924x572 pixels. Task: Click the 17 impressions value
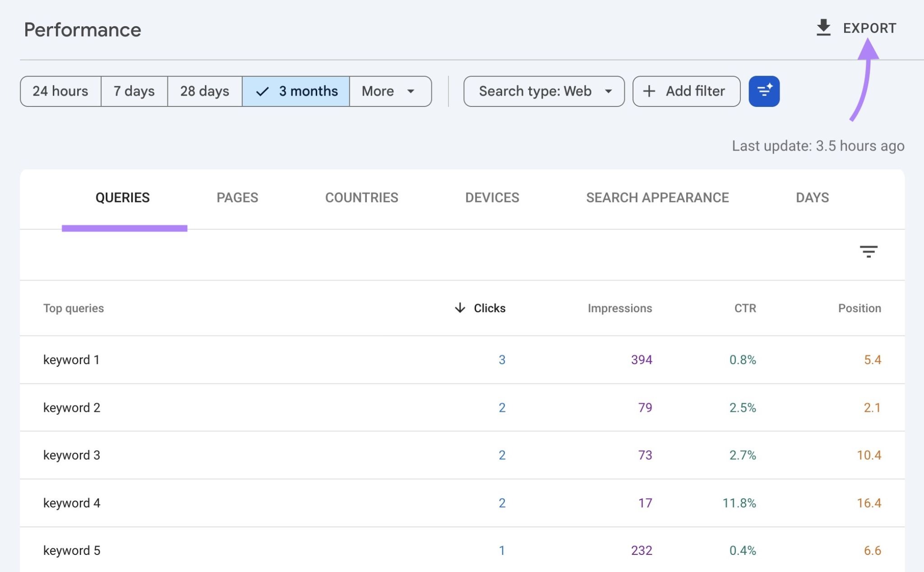coord(645,503)
